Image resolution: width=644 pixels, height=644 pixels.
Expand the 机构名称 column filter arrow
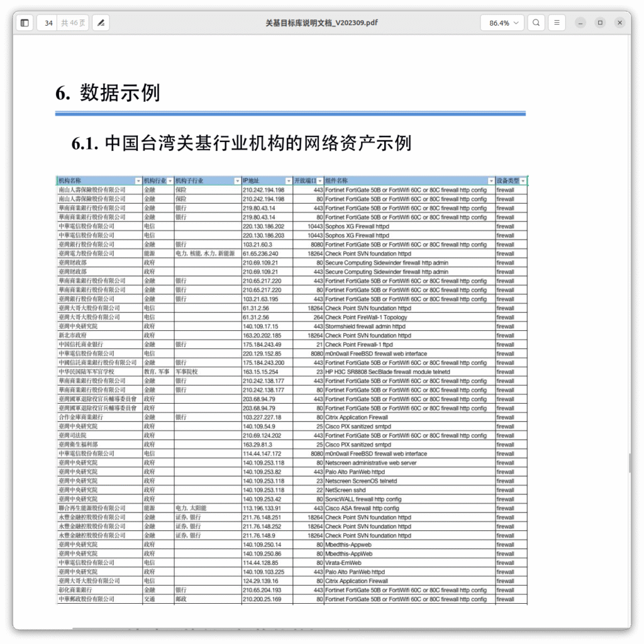pos(138,181)
